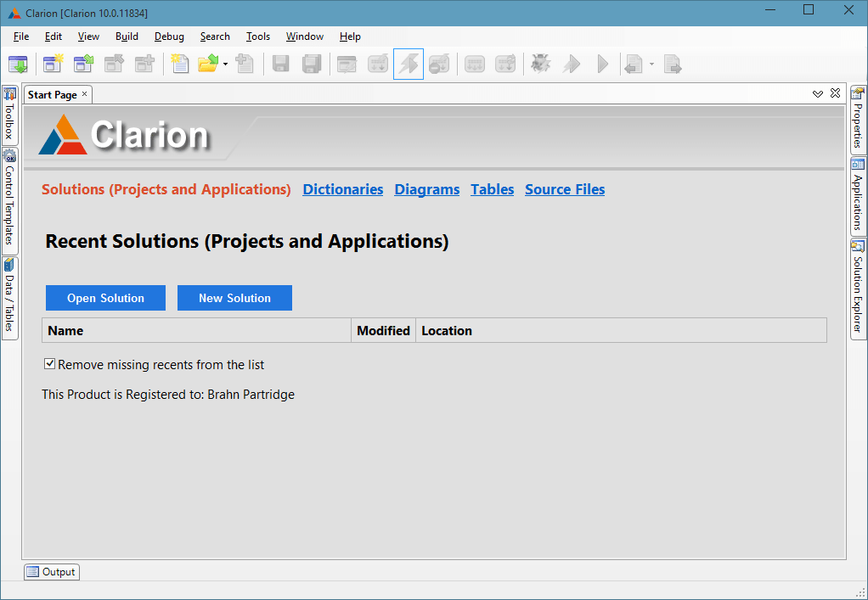This screenshot has width=868, height=600.
Task: Expand the Open File folder dropdown arrow
Action: click(226, 64)
